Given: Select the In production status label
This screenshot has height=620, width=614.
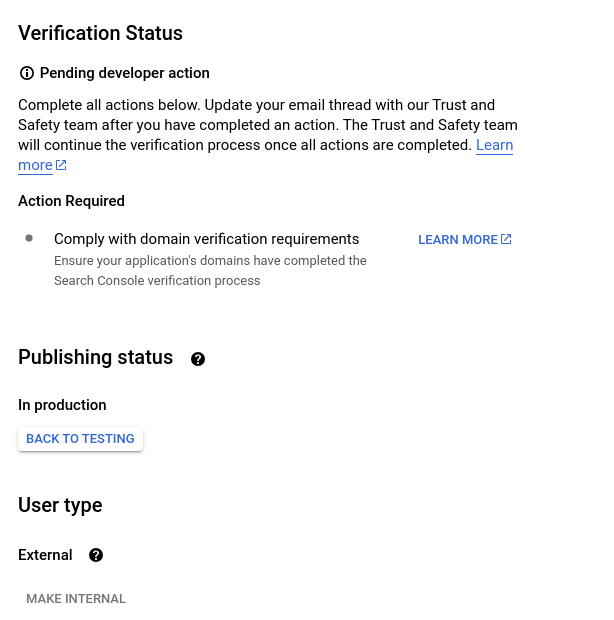Looking at the screenshot, I should (62, 405).
